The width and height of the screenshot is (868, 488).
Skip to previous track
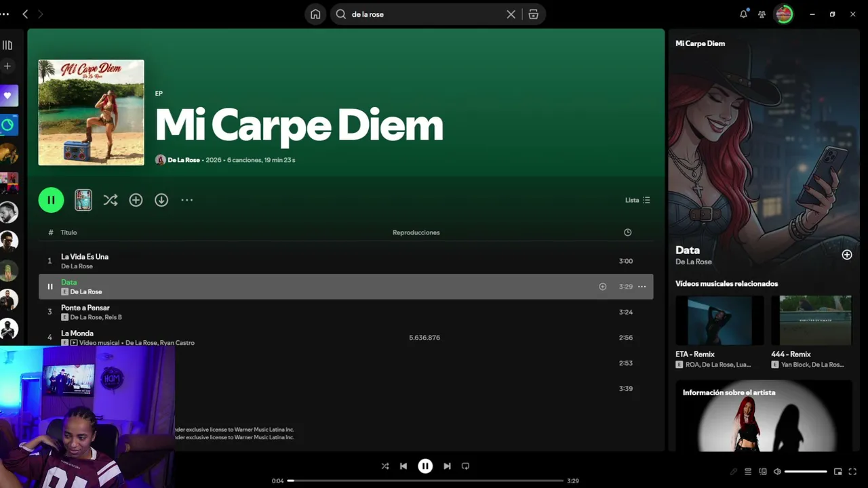point(403,466)
